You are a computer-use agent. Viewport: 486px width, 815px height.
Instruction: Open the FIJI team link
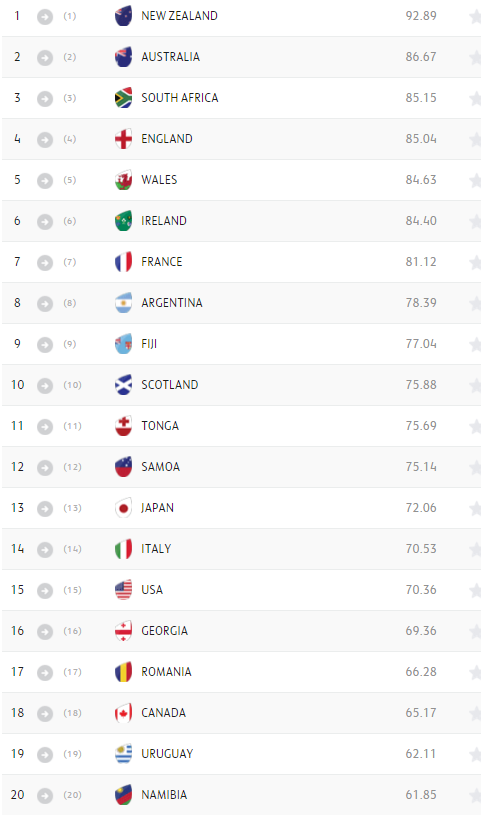pyautogui.click(x=149, y=344)
